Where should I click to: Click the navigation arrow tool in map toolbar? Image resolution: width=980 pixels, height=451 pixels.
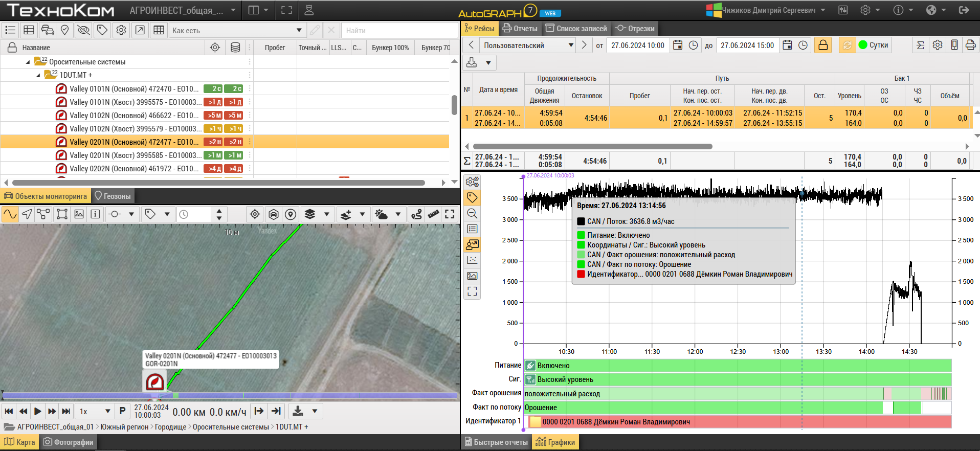click(x=27, y=214)
